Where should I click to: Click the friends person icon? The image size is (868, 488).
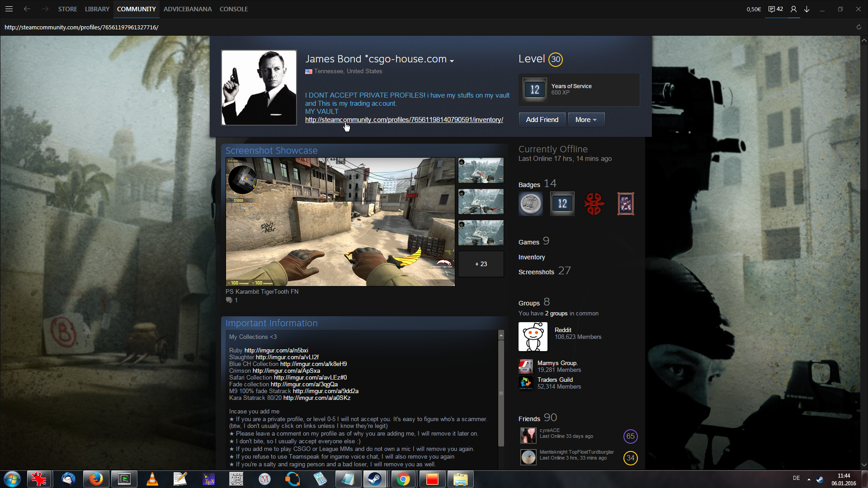point(793,9)
